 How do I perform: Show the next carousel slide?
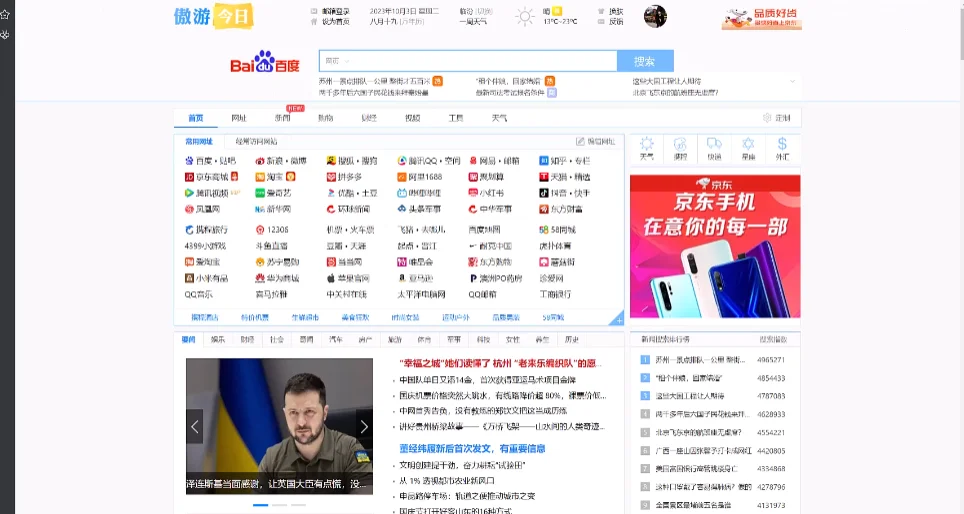(x=364, y=426)
